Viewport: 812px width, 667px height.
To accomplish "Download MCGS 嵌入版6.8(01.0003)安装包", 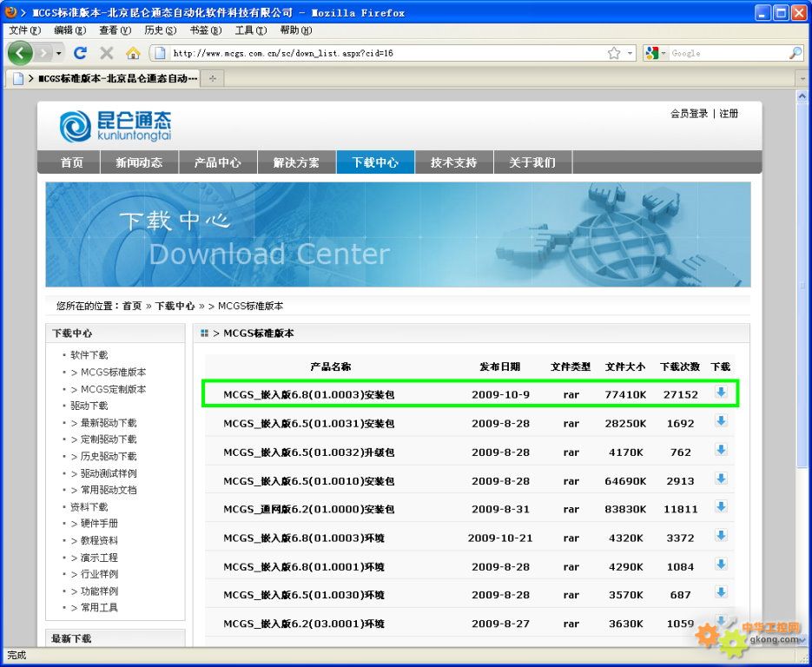I will (721, 393).
